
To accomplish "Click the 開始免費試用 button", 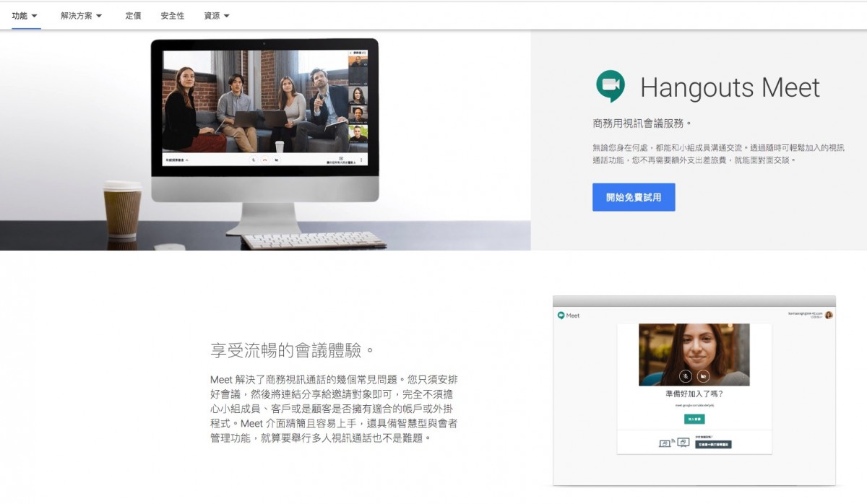I will 634,197.
